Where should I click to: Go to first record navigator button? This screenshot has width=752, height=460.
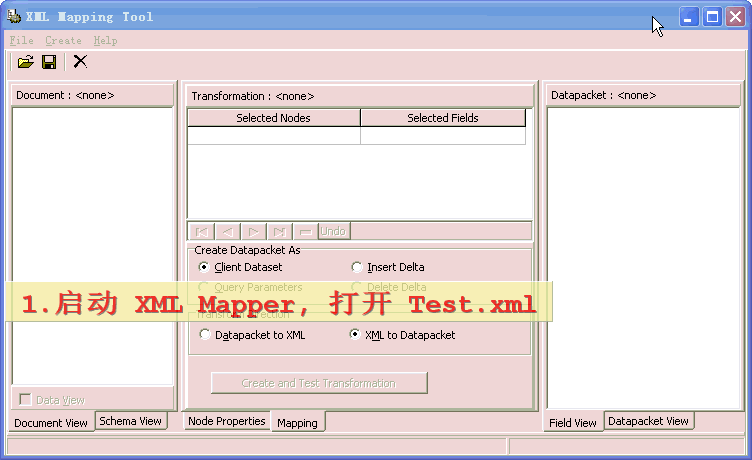(202, 232)
